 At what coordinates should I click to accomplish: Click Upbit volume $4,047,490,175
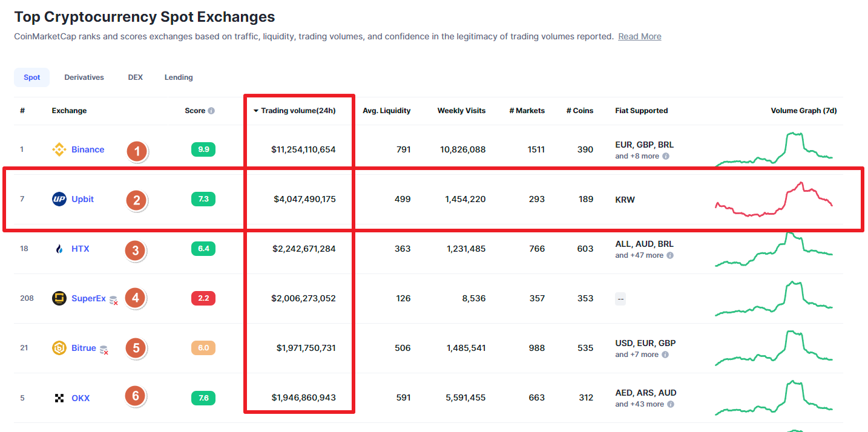(305, 199)
